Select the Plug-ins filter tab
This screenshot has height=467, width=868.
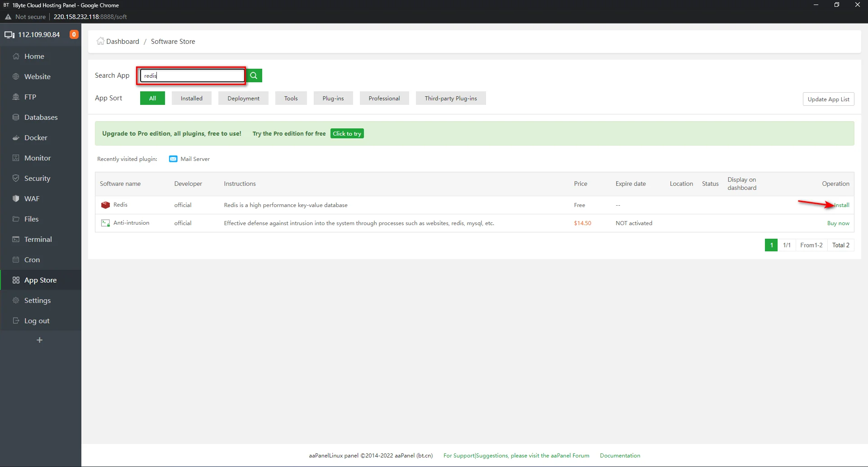click(x=333, y=99)
